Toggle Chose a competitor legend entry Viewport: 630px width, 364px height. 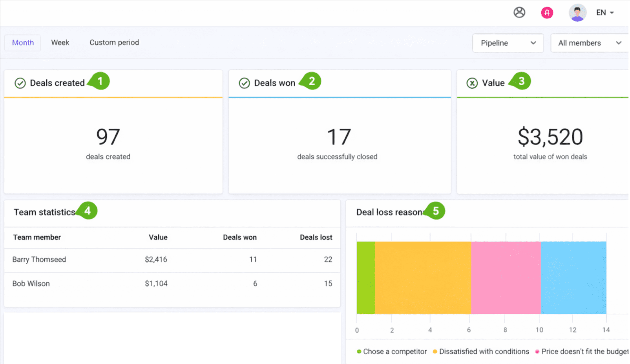point(391,351)
